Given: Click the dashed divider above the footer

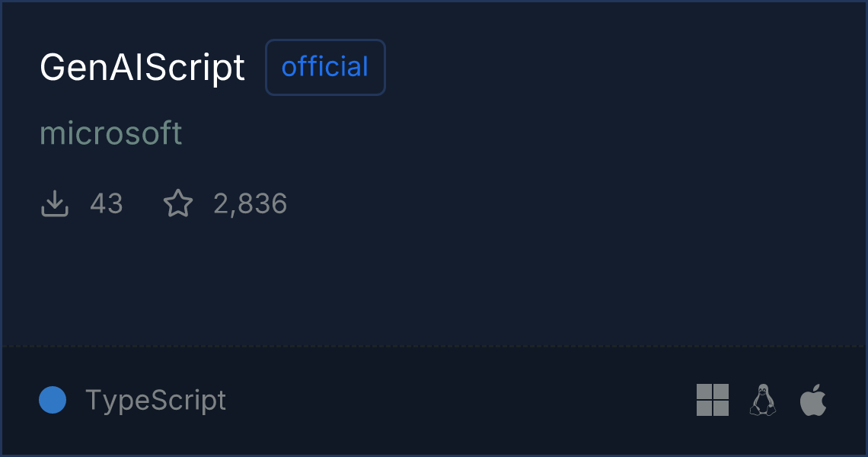Looking at the screenshot, I should tap(434, 347).
